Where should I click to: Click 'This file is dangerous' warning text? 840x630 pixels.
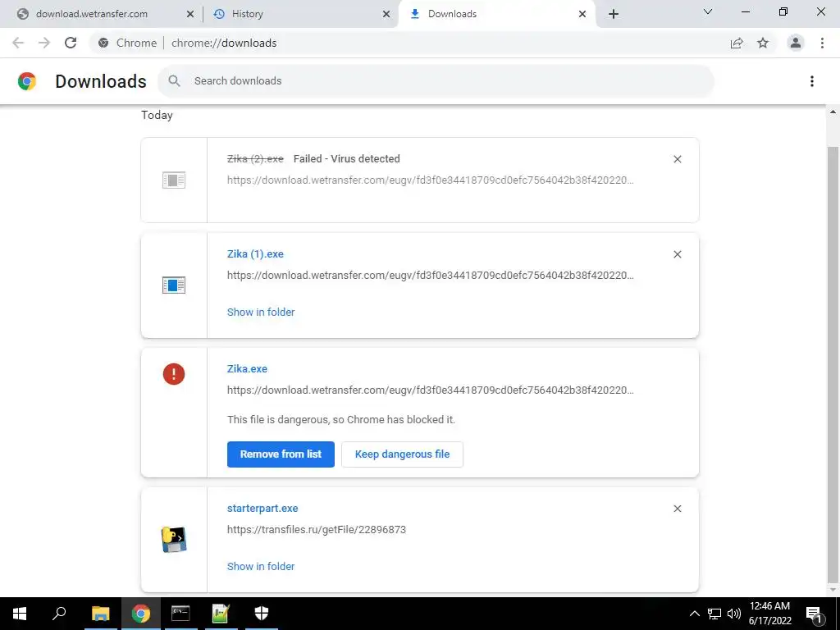coord(340,419)
